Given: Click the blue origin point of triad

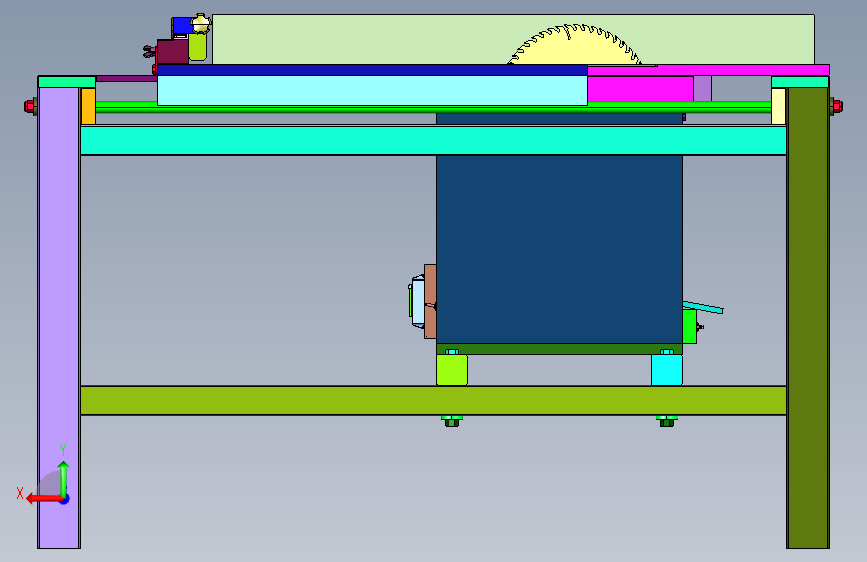Looking at the screenshot, I should pyautogui.click(x=65, y=499).
